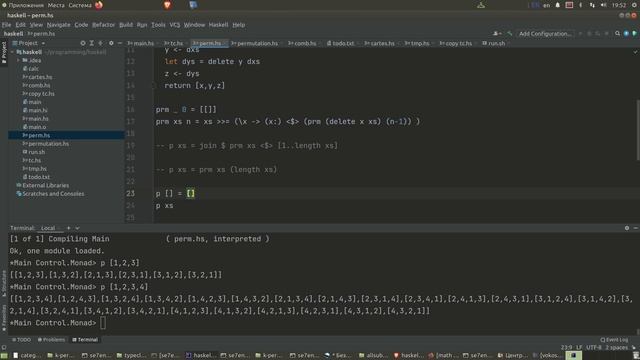Hide the terminal panel with minus icon
Viewport: 640px width, 360px height.
coord(636,228)
